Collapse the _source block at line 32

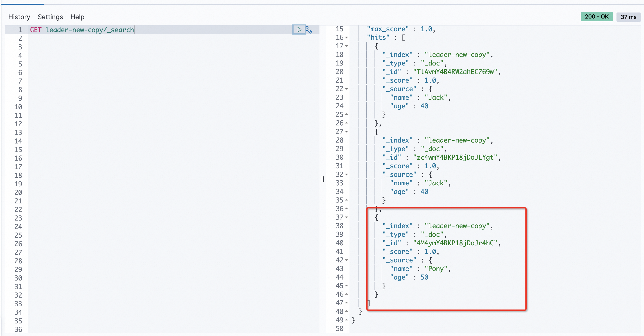tap(347, 174)
